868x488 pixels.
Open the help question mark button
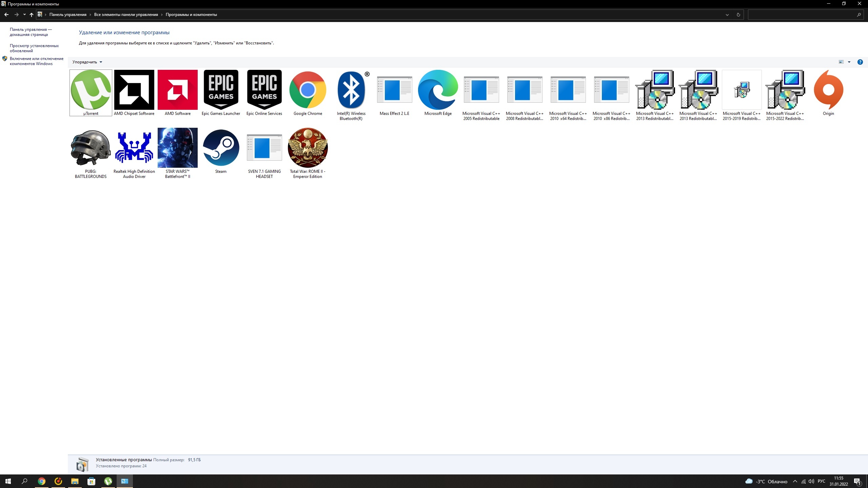pyautogui.click(x=860, y=62)
